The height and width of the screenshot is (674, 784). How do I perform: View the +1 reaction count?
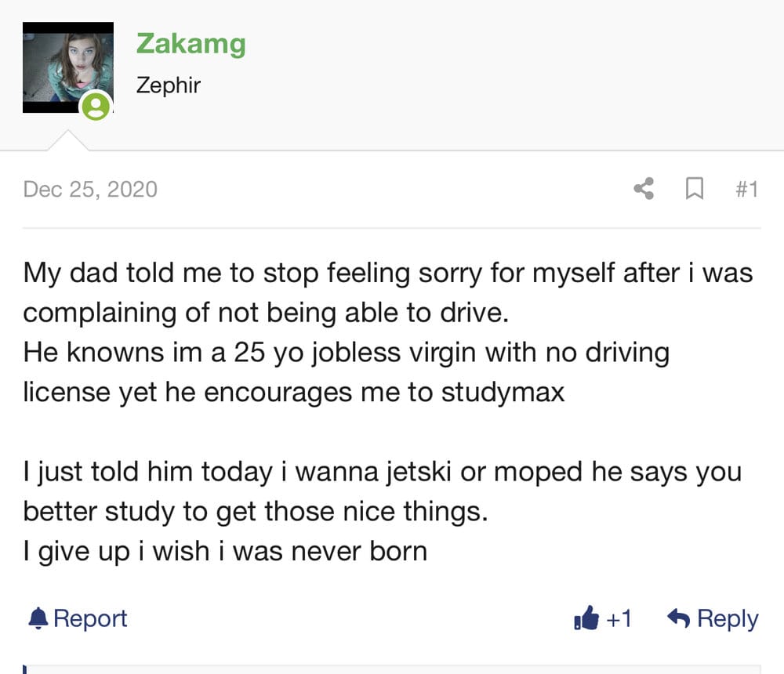(619, 619)
